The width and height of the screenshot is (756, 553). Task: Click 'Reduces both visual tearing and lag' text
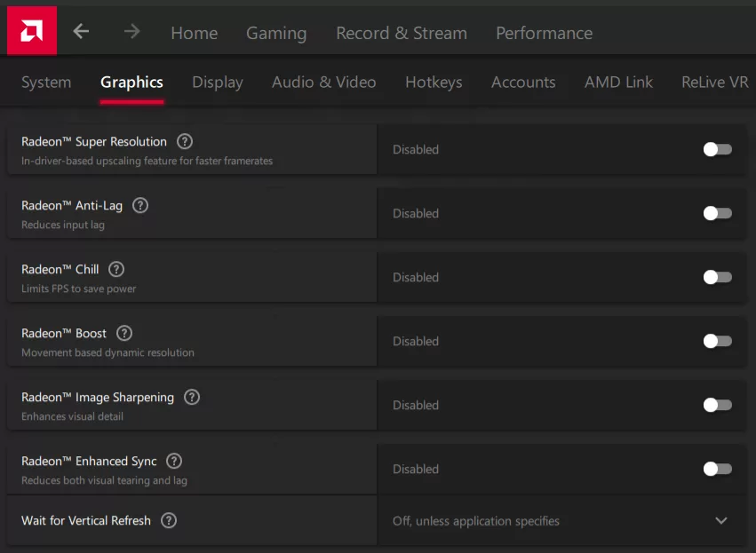point(104,480)
